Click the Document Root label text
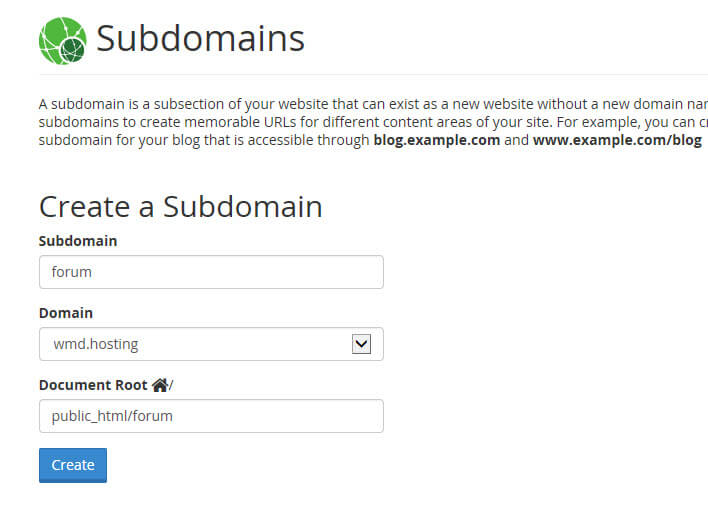The height and width of the screenshot is (515, 708). [93, 385]
